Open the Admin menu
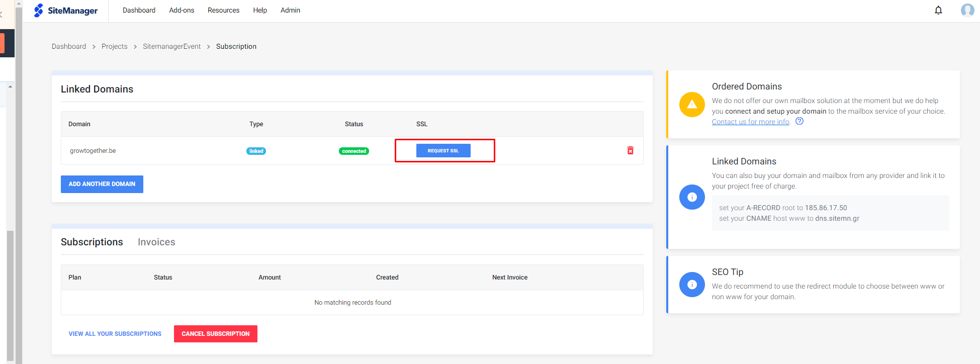Viewport: 980px width, 364px height. (290, 10)
